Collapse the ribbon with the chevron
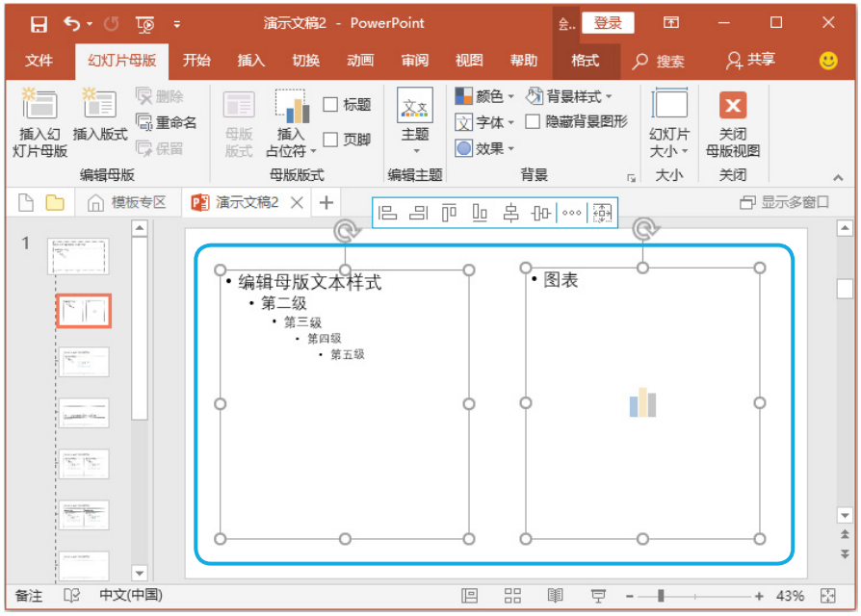861x616 pixels. click(x=838, y=177)
